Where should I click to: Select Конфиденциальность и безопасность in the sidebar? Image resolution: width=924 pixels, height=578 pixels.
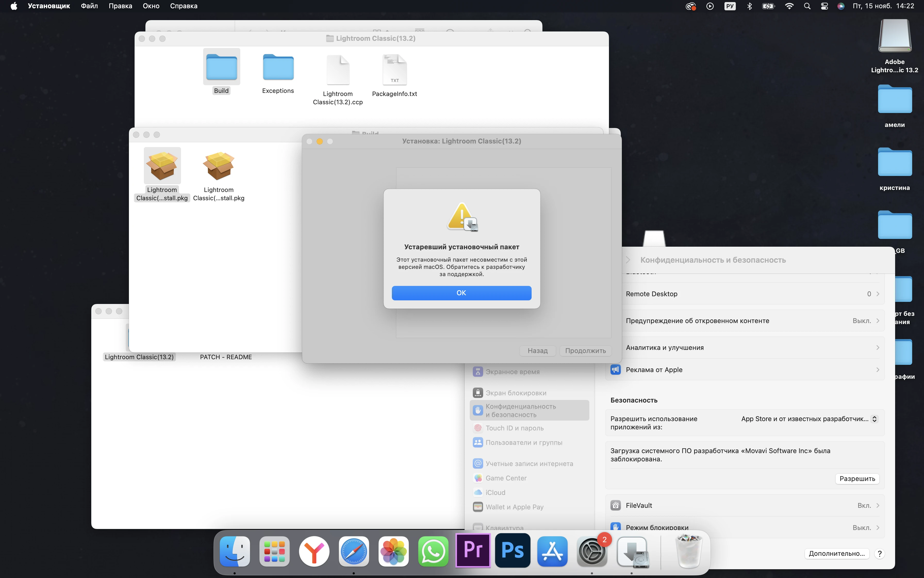[x=529, y=411]
